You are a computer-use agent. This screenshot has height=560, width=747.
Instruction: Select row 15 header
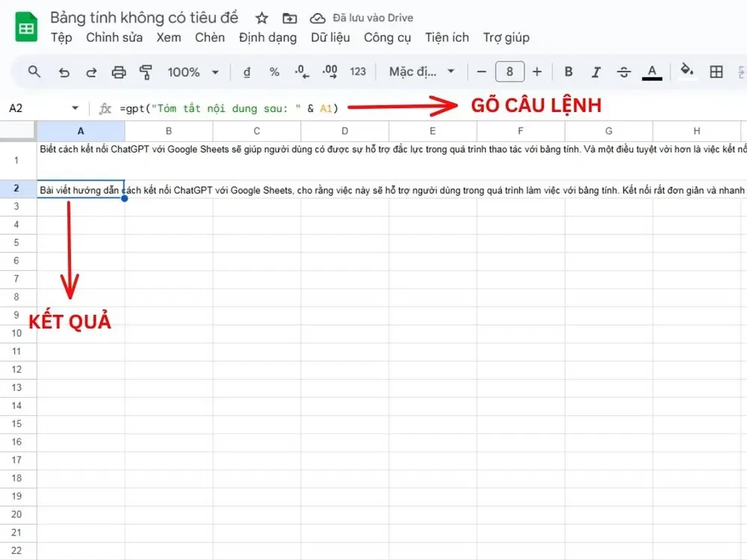click(x=18, y=424)
